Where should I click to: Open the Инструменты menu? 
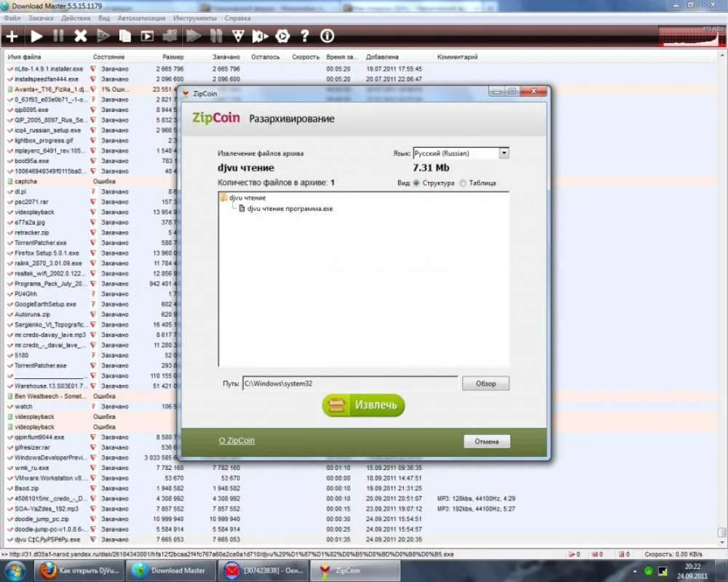(195, 18)
